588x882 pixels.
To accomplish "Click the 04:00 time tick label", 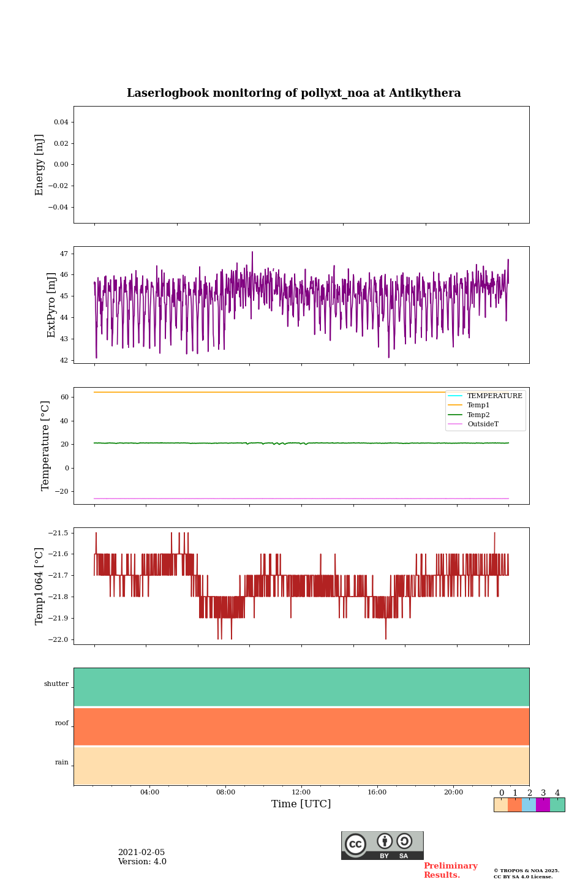I will click(x=149, y=792).
